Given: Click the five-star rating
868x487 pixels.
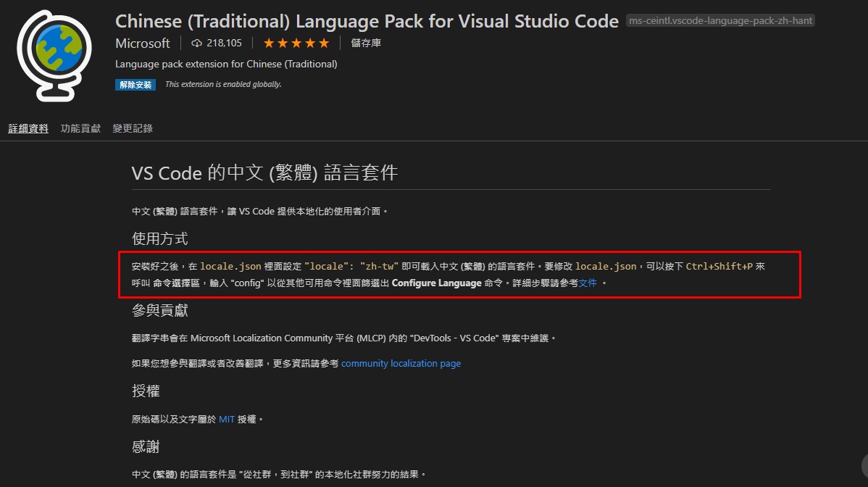Looking at the screenshot, I should coord(296,43).
